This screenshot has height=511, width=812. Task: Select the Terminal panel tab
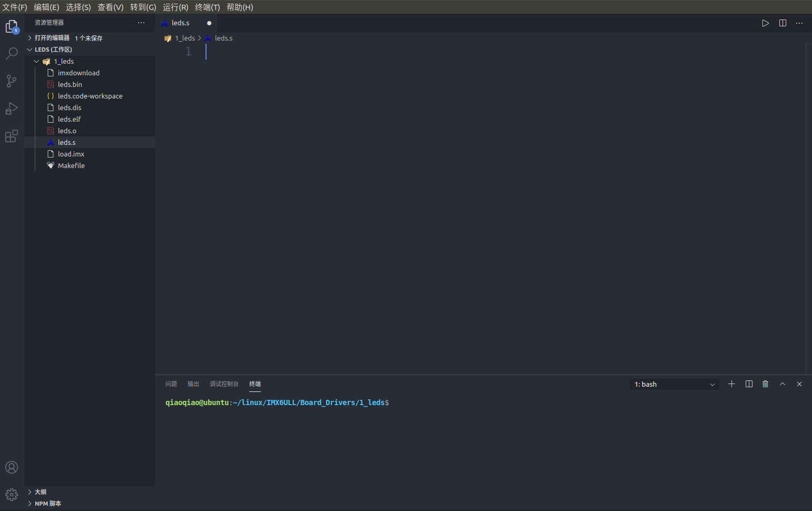click(x=255, y=384)
